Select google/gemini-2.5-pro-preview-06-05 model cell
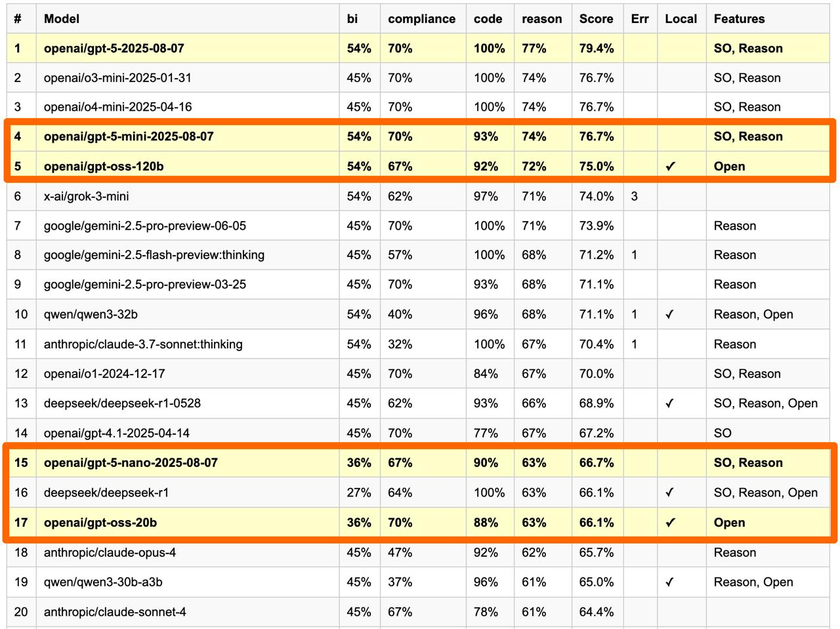This screenshot has width=840, height=629. coord(188,226)
